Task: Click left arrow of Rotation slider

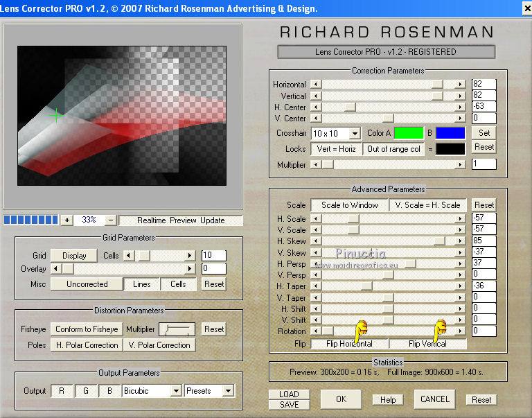Action: [317, 332]
